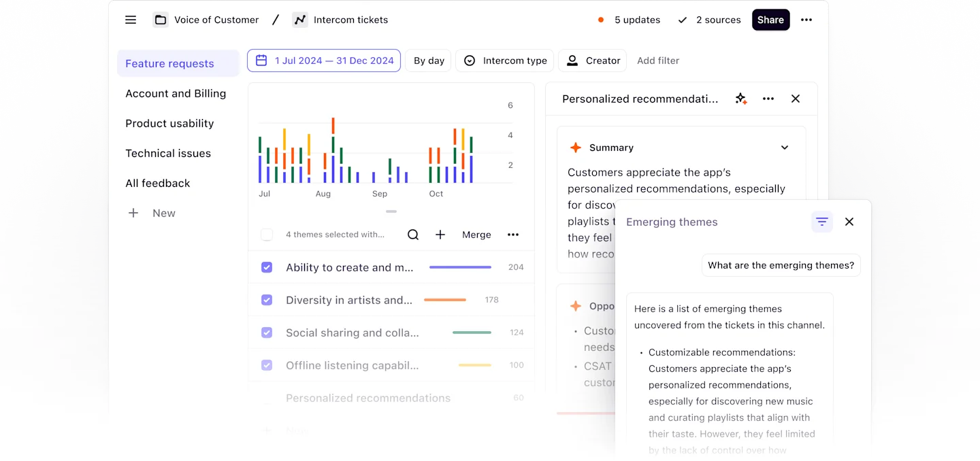The height and width of the screenshot is (461, 980).
Task: Click the Summary sparkle icon
Action: [x=576, y=148]
